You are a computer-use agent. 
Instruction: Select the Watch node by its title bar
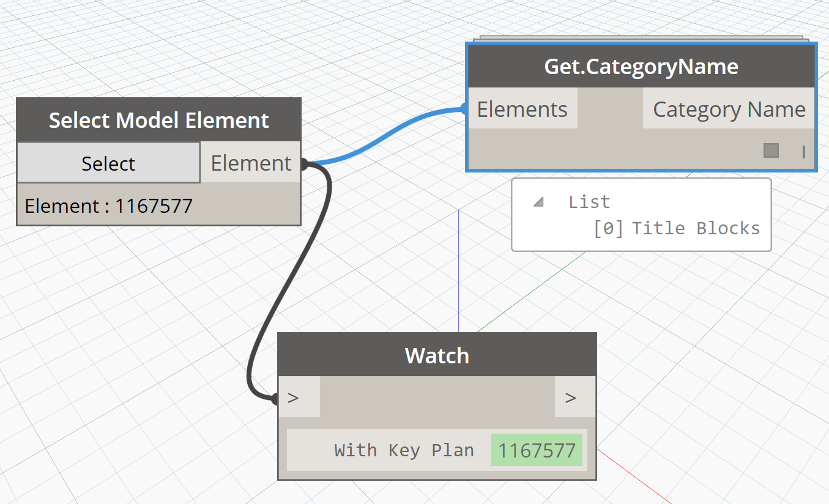tap(437, 355)
